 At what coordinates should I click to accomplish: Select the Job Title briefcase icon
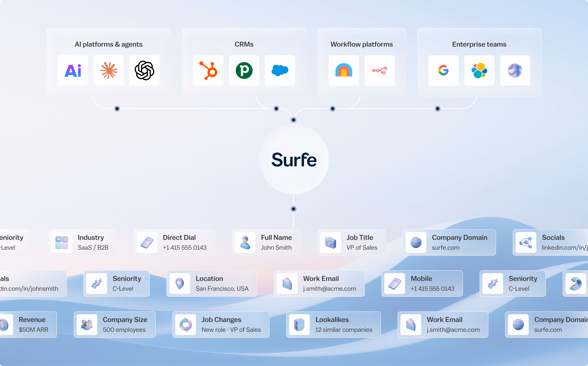[331, 242]
